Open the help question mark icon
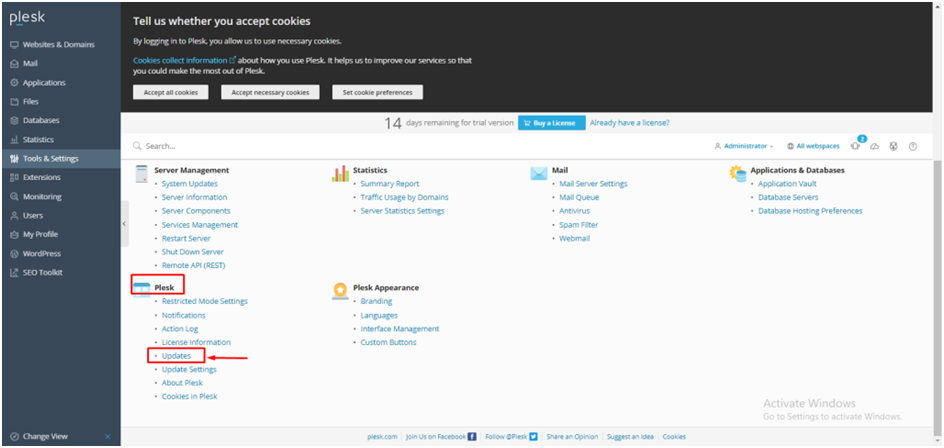944x448 pixels. click(912, 146)
